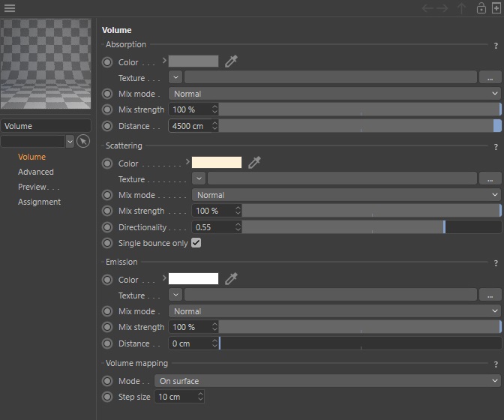Click the Volume material name field
Viewport: 504px width, 420px height.
pos(46,126)
